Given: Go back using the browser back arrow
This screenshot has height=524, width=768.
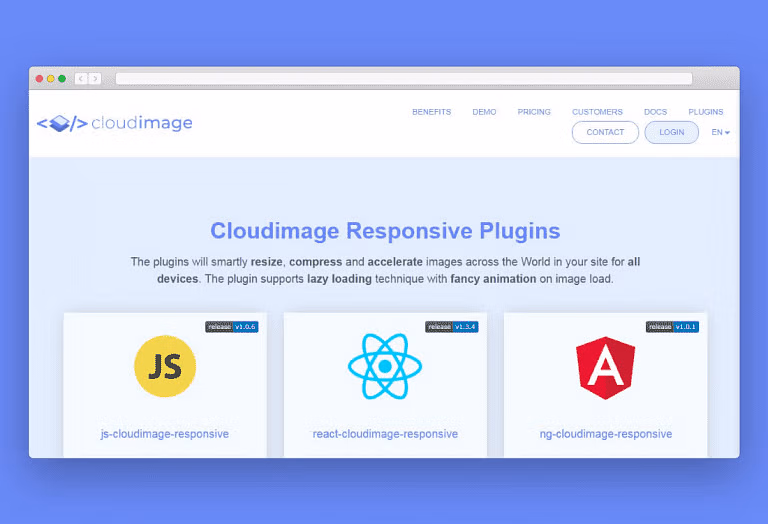Looking at the screenshot, I should point(81,79).
